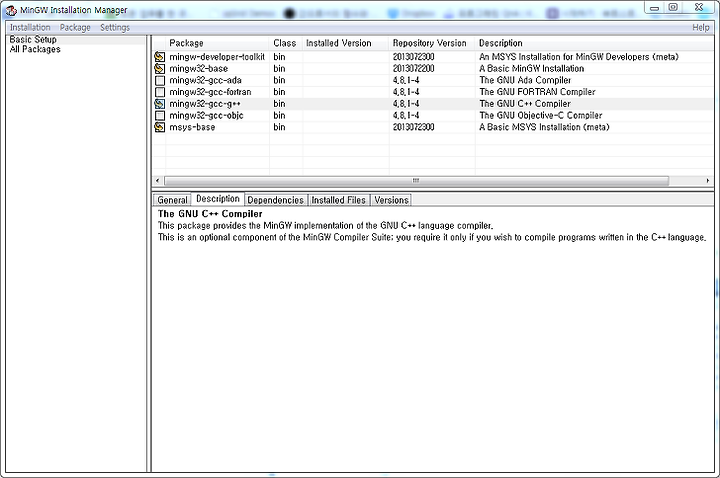Screen dimensions: 720x478
Task: Sort by the Class column header
Action: 286,43
